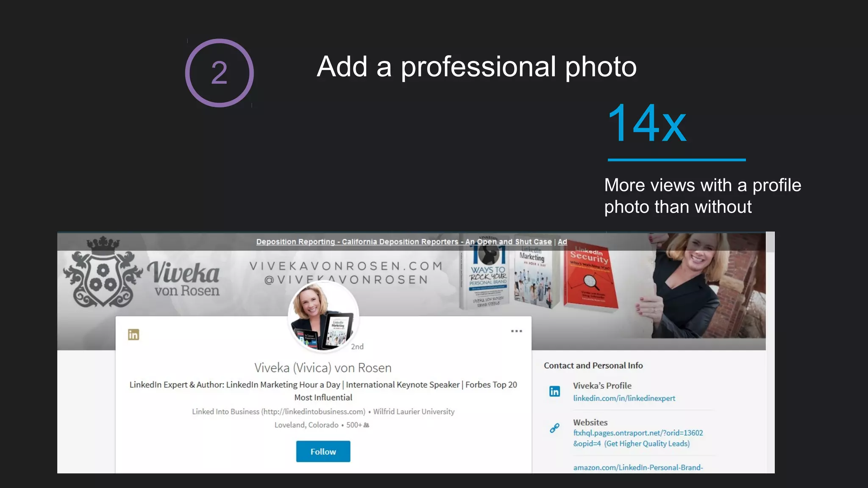Click the chain link Websites icon
This screenshot has width=868, height=488.
[x=554, y=428]
